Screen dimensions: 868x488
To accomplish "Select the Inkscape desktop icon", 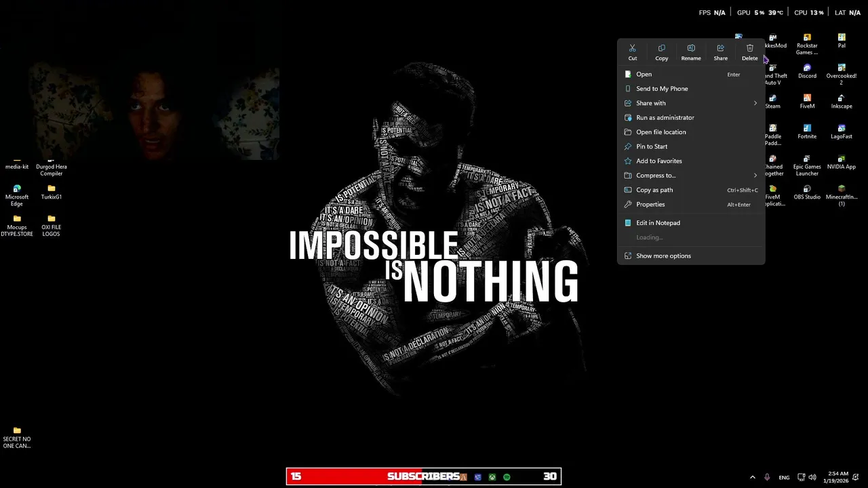I will [842, 102].
